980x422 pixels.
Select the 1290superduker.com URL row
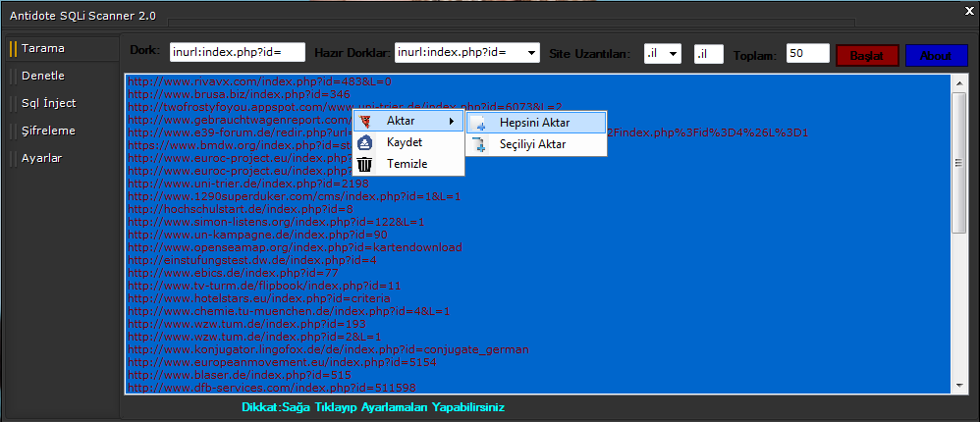(294, 196)
